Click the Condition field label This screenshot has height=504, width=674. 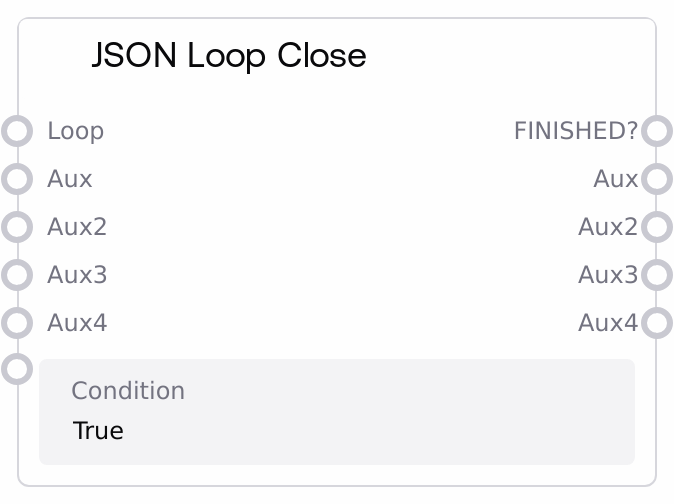coord(128,390)
